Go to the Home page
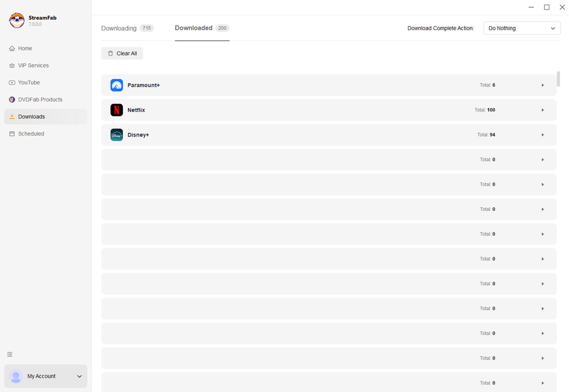Image resolution: width=569 pixels, height=392 pixels. tap(25, 48)
